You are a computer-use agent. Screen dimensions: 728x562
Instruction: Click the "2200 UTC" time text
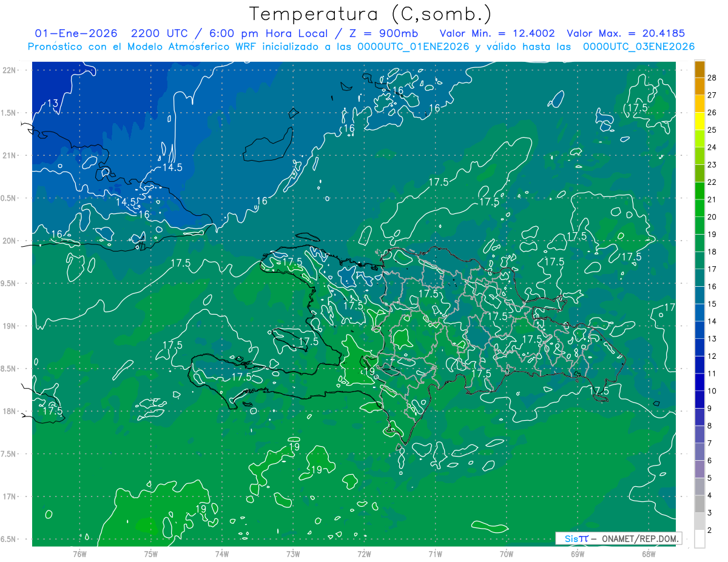point(160,33)
